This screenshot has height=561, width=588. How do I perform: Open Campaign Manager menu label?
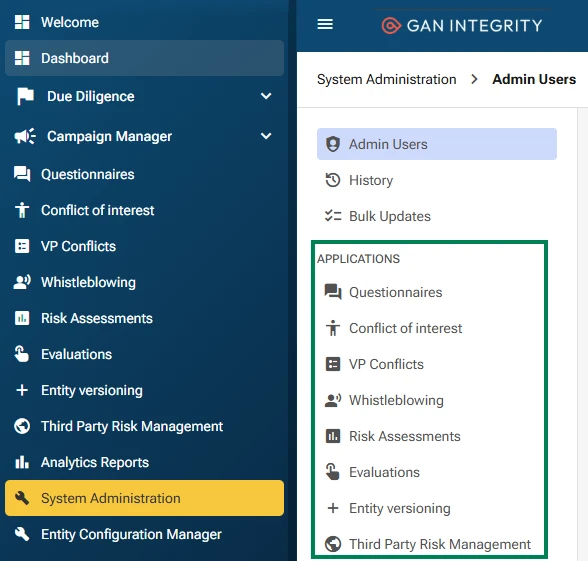[x=110, y=136]
